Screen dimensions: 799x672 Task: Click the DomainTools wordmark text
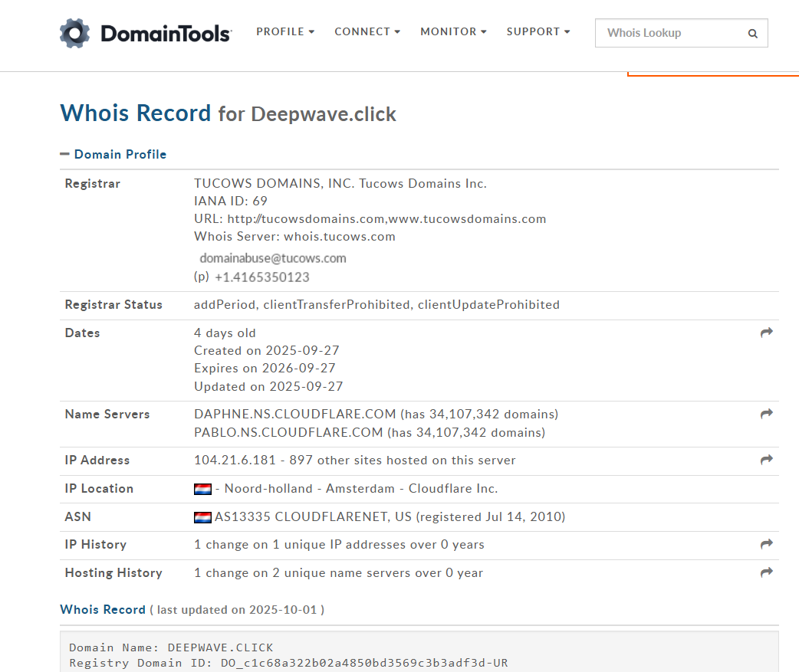click(166, 34)
